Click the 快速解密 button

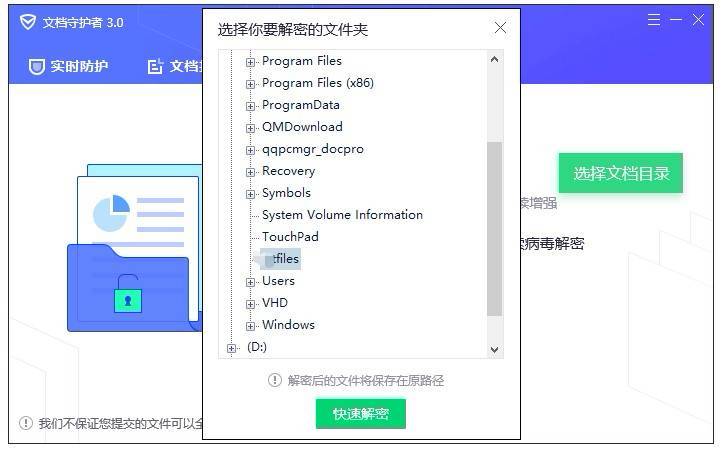[x=361, y=414]
